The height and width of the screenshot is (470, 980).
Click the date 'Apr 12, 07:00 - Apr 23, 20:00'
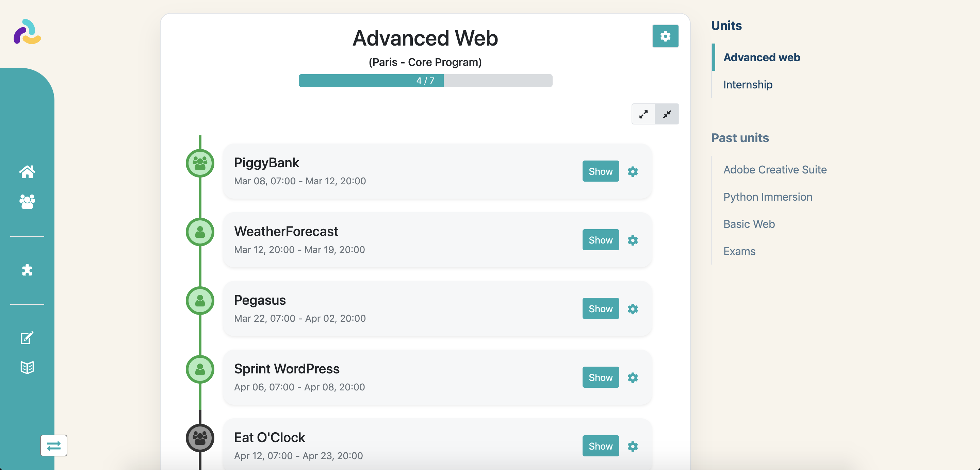298,456
